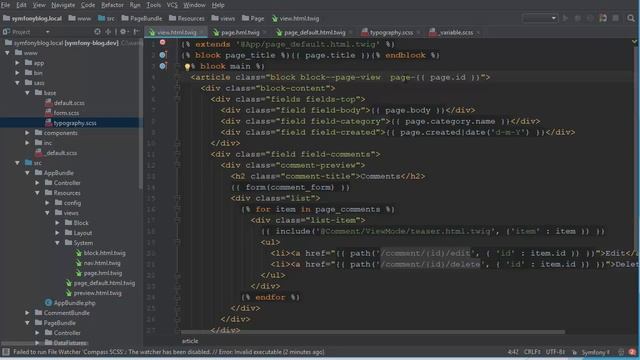The image size is (640, 360).
Task: Collapse the System folder
Action: (x=58, y=243)
